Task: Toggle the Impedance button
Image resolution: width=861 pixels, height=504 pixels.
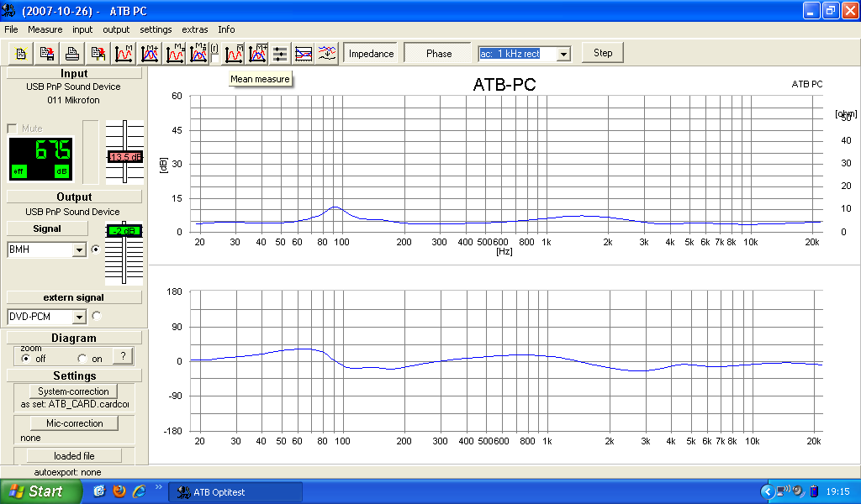Action: [371, 53]
